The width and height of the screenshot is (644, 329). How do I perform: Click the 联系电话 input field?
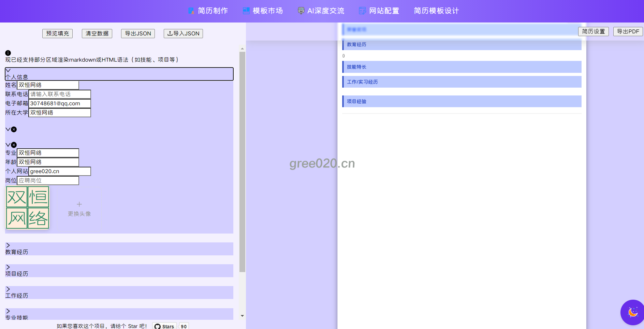click(60, 94)
